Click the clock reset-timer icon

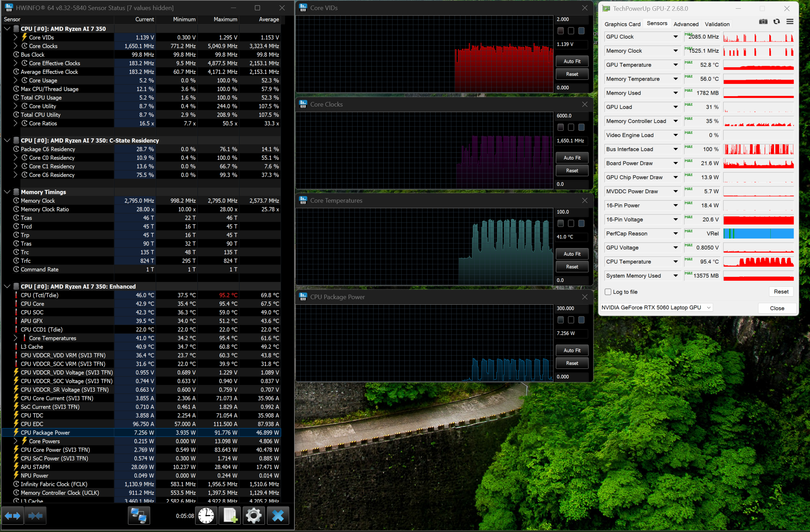206,516
